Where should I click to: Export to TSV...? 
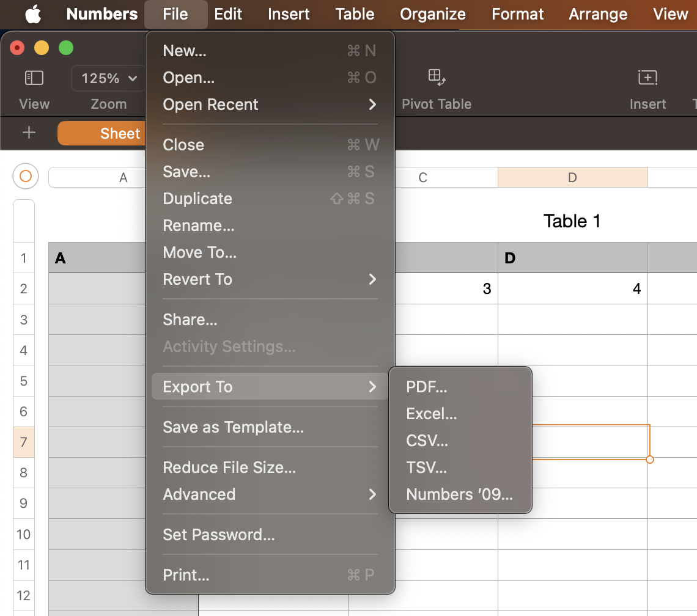coord(460,468)
